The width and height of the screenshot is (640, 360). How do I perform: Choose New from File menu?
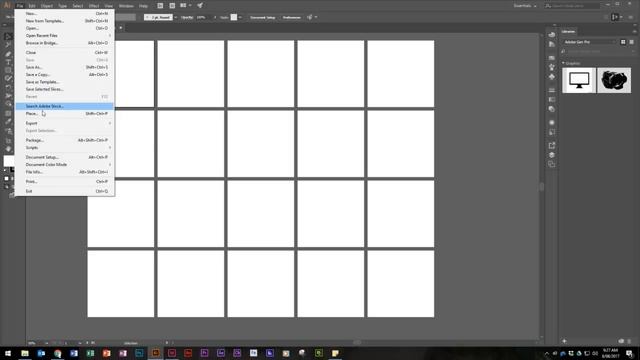64,13
